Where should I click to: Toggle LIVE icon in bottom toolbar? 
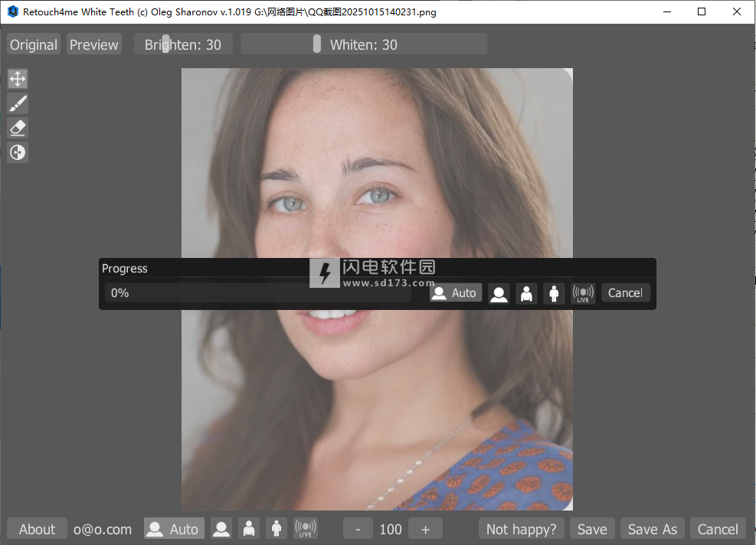coord(306,529)
